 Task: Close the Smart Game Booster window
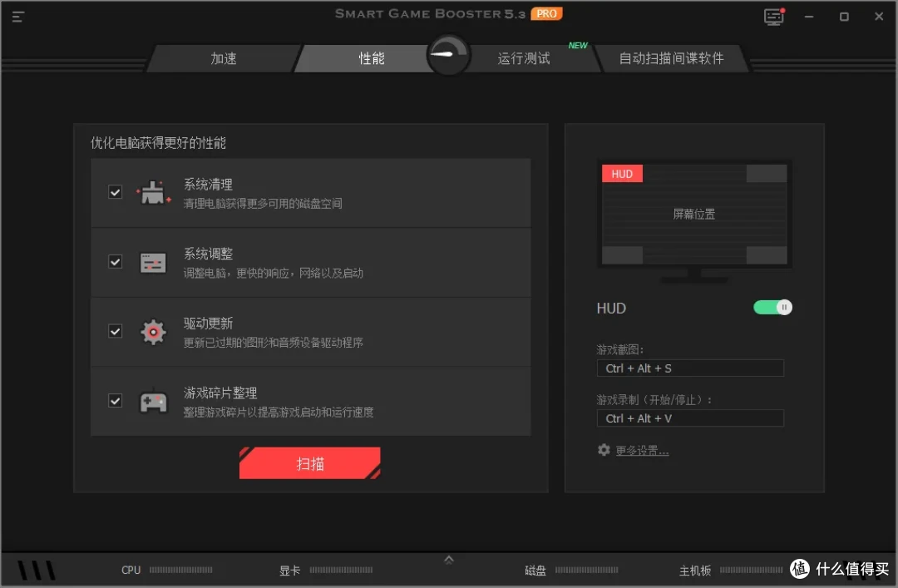(x=879, y=17)
